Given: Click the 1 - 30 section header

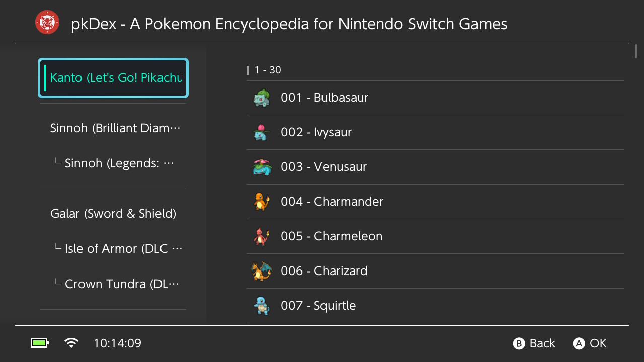Looking at the screenshot, I should pos(268,70).
